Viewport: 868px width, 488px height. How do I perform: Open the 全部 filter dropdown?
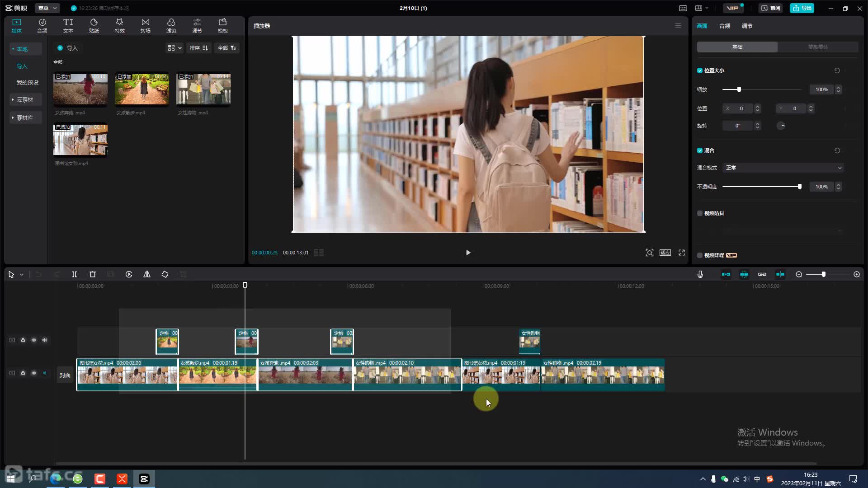[x=227, y=48]
